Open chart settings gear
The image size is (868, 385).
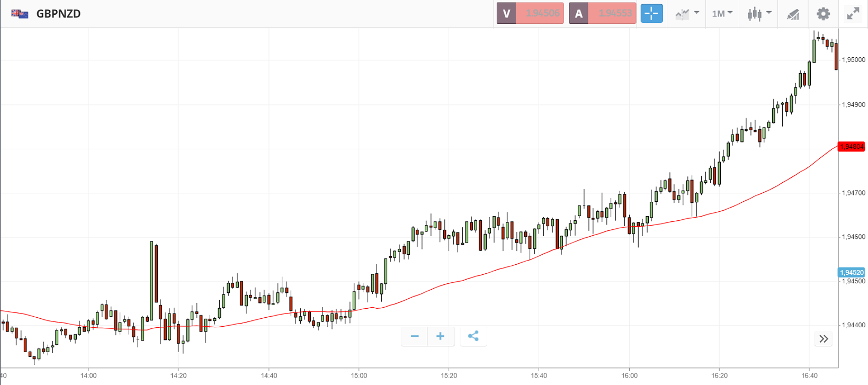pyautogui.click(x=823, y=13)
